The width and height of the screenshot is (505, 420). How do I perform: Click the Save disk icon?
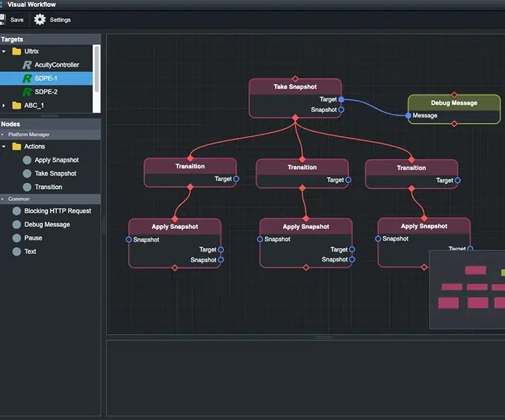tap(2, 20)
